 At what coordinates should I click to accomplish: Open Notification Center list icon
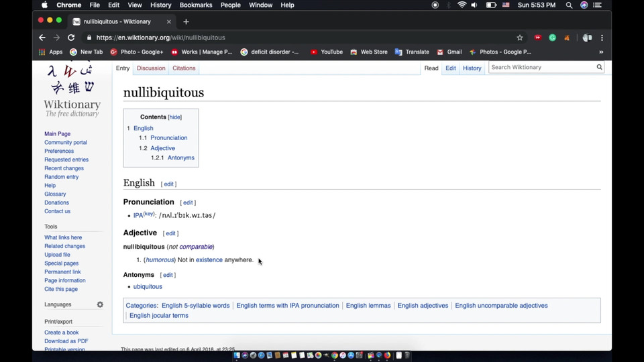[x=598, y=5]
